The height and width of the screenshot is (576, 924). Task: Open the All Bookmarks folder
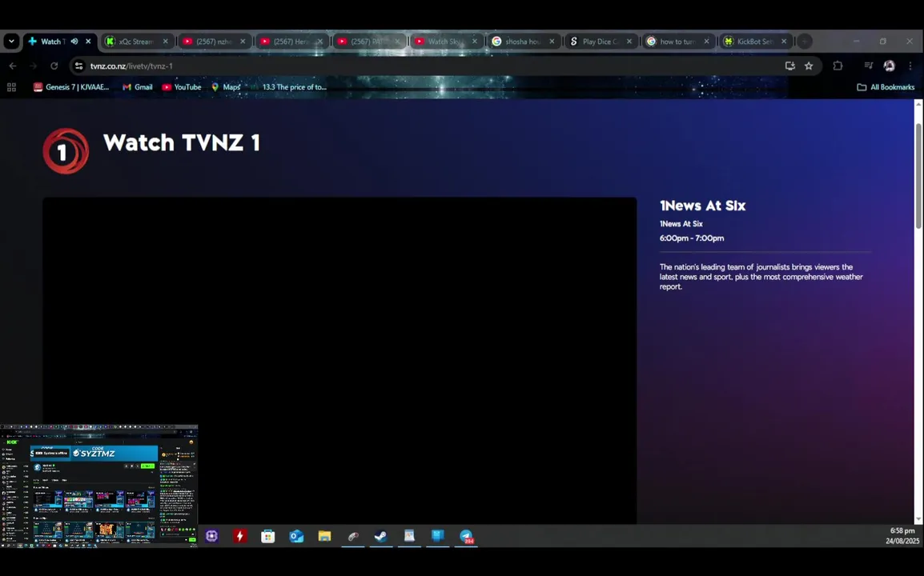(886, 87)
